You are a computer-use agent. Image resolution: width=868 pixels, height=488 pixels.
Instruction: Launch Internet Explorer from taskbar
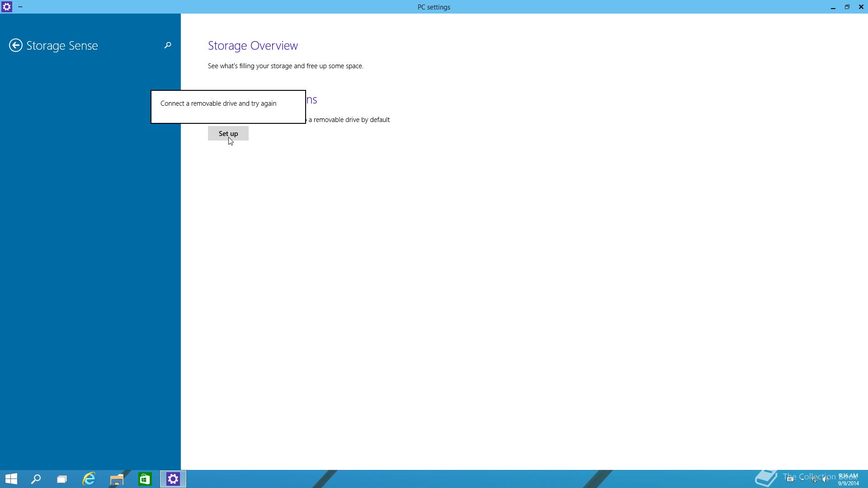coord(89,479)
